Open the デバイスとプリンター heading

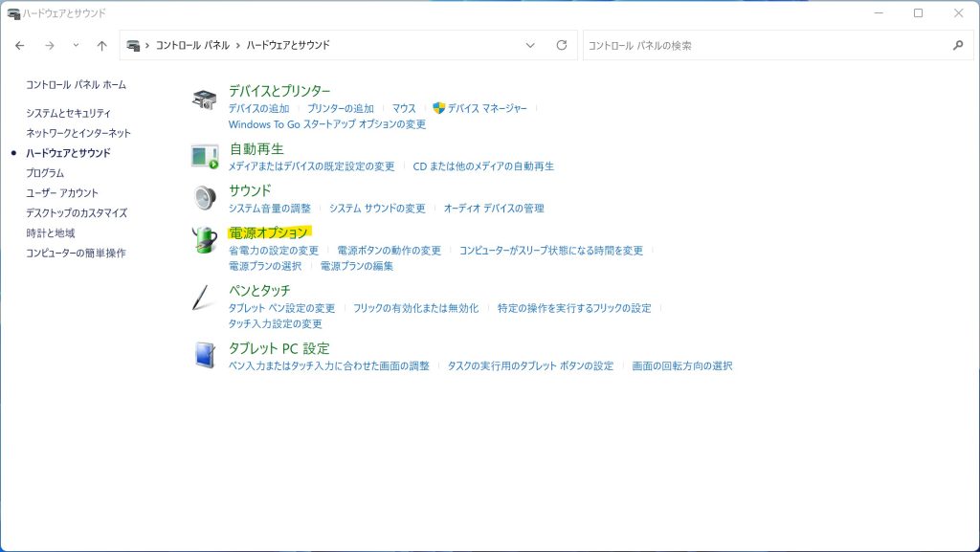(x=279, y=91)
